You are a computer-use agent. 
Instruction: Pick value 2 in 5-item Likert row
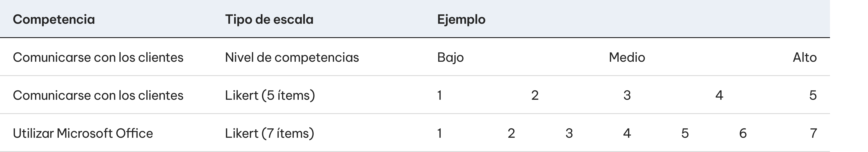pyautogui.click(x=535, y=95)
